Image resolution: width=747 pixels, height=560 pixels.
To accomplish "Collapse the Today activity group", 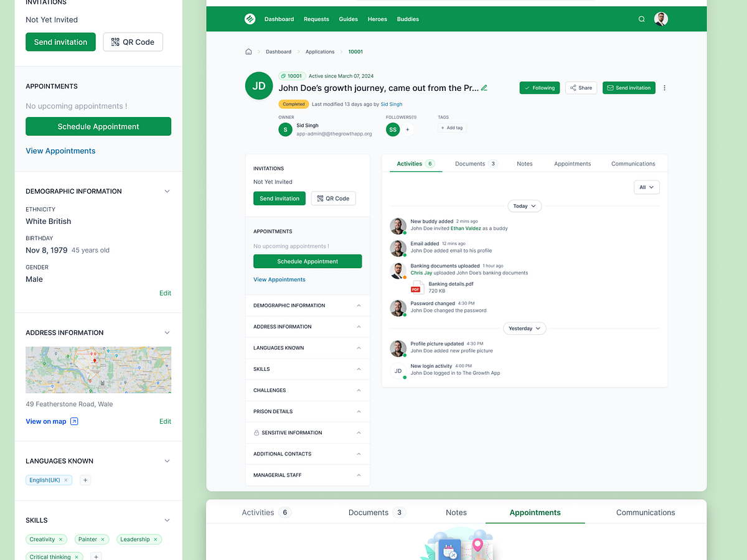I will pos(524,206).
